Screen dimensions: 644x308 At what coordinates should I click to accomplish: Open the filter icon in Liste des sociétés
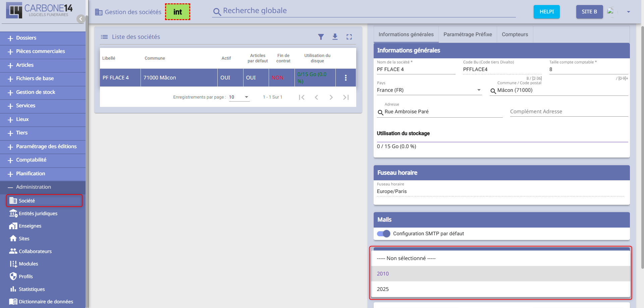(x=321, y=37)
